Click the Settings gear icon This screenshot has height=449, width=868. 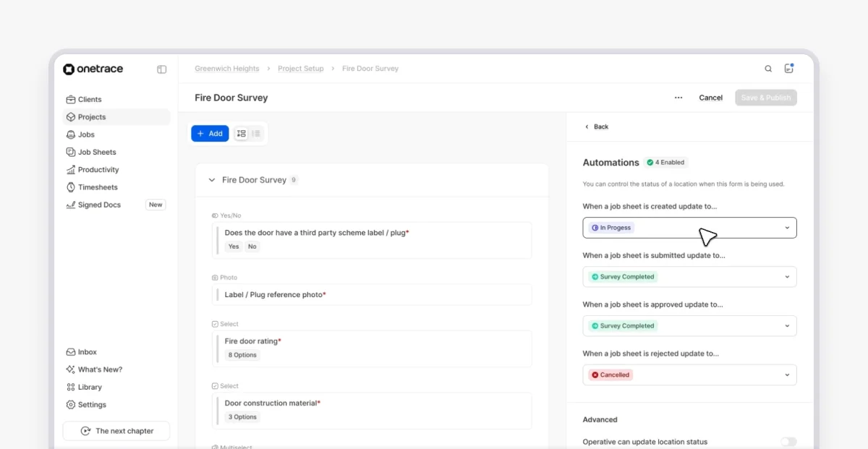71,405
